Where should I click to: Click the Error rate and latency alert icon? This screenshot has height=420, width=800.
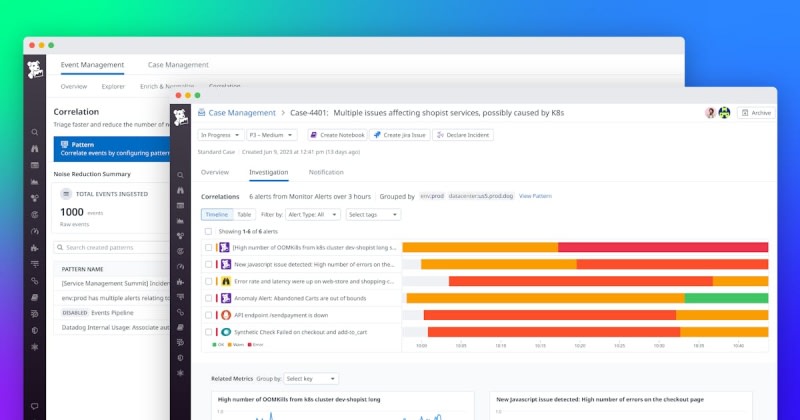click(x=226, y=281)
